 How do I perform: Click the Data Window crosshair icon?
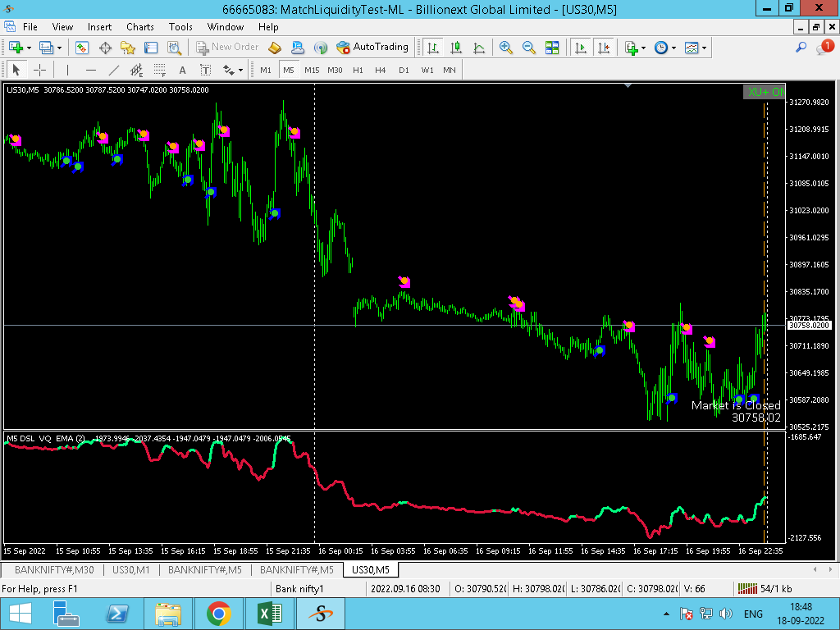point(105,48)
